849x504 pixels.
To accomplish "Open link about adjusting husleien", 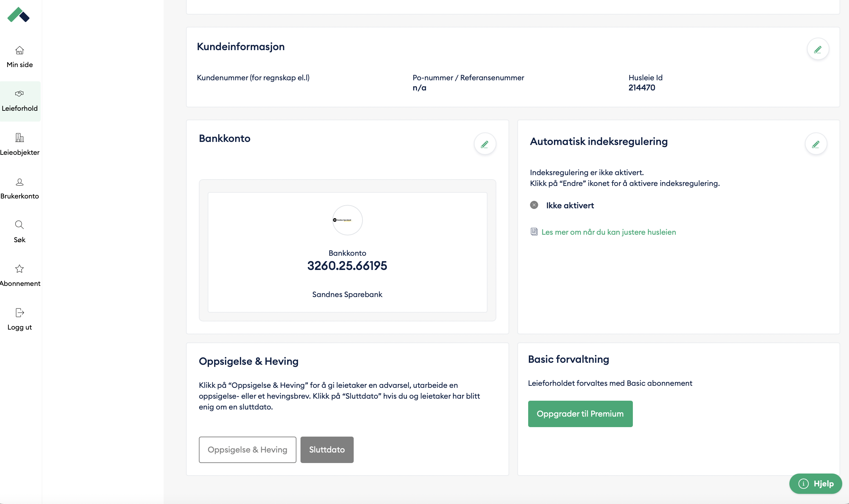I will coord(608,232).
